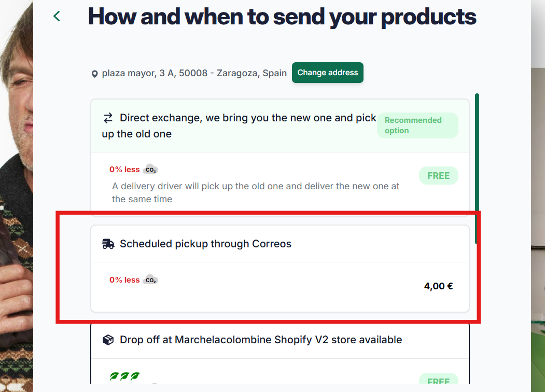
Task: Click the box package icon for store drop off
Action: coord(108,340)
